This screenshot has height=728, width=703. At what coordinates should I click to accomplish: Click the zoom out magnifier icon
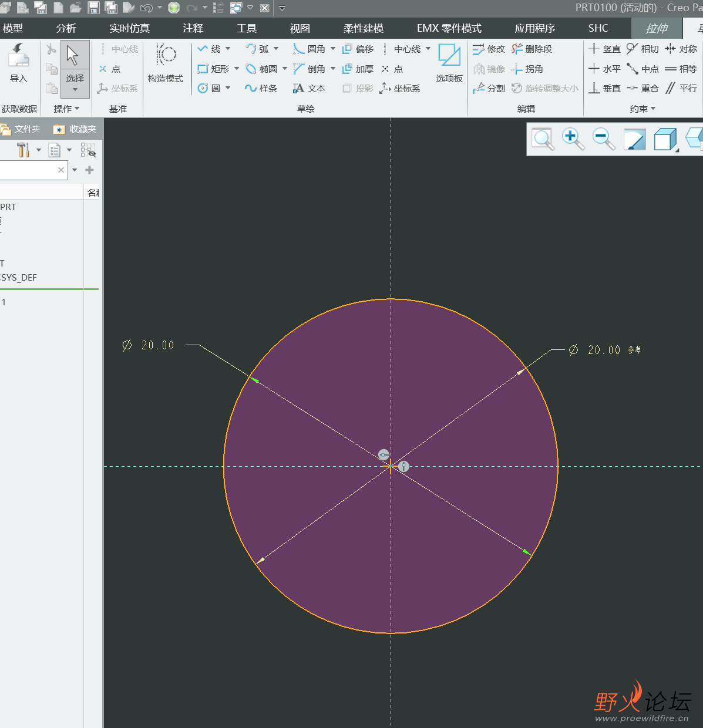(604, 139)
